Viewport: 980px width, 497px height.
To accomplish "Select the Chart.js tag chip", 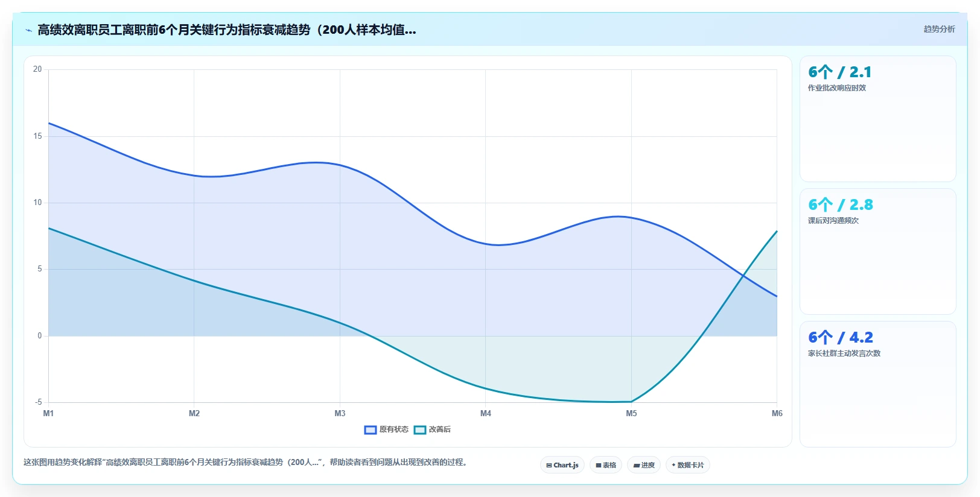I will pos(562,465).
